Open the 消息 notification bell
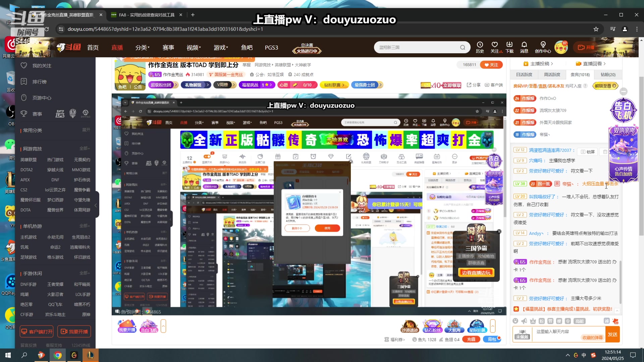 (524, 47)
